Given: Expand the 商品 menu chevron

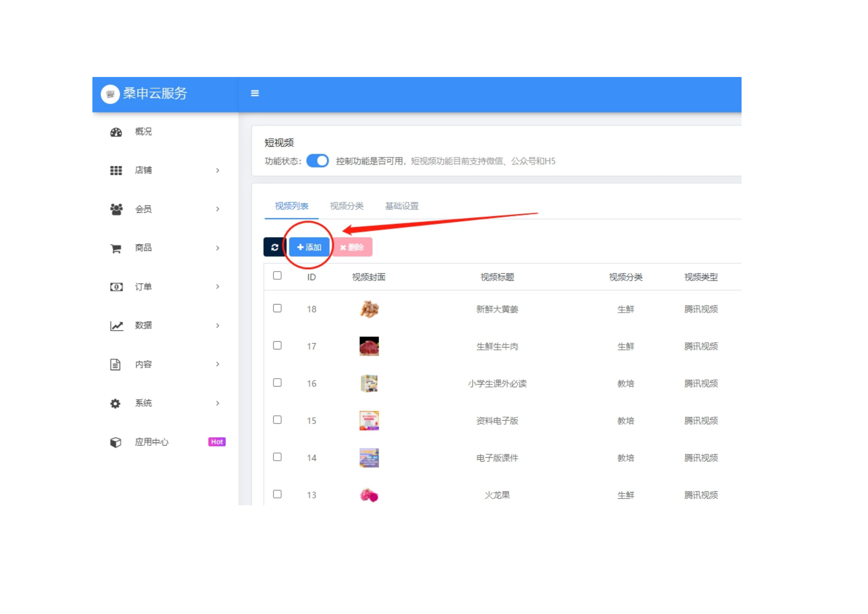Looking at the screenshot, I should pos(218,248).
